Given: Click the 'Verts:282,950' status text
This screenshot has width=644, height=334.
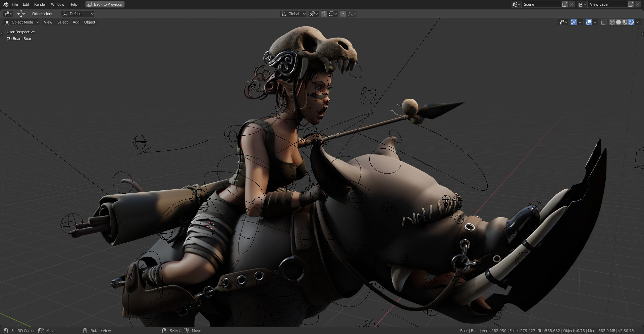Looking at the screenshot, I should (494, 331).
